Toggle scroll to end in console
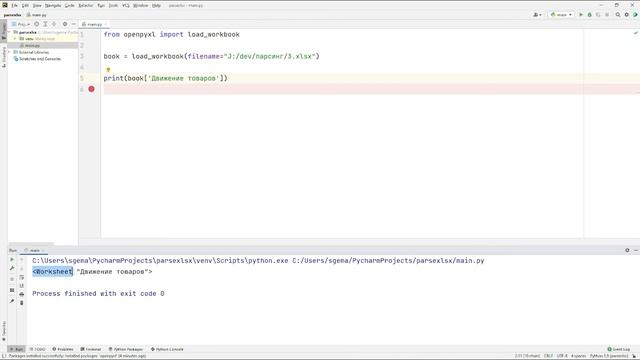 (x=22, y=286)
